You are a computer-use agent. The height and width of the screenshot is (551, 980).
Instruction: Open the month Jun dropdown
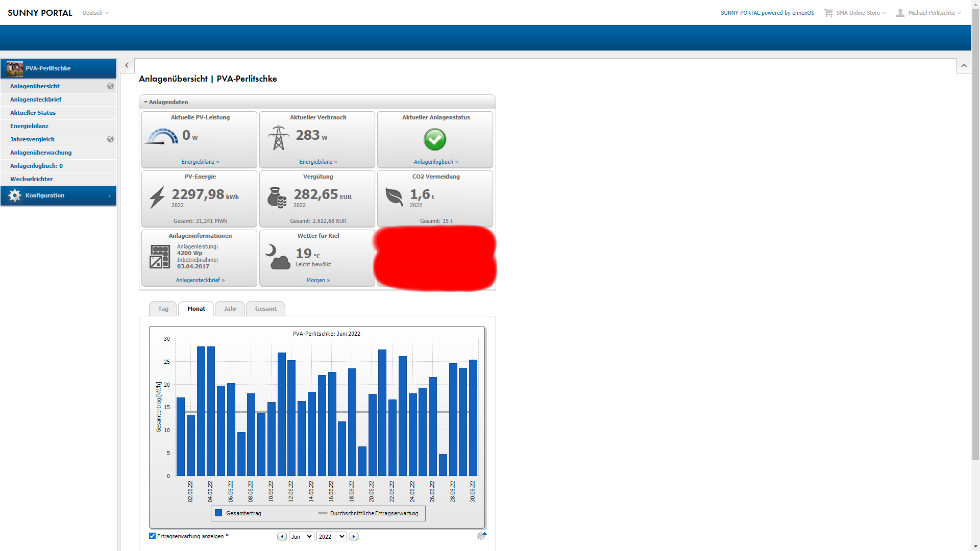[x=301, y=537]
